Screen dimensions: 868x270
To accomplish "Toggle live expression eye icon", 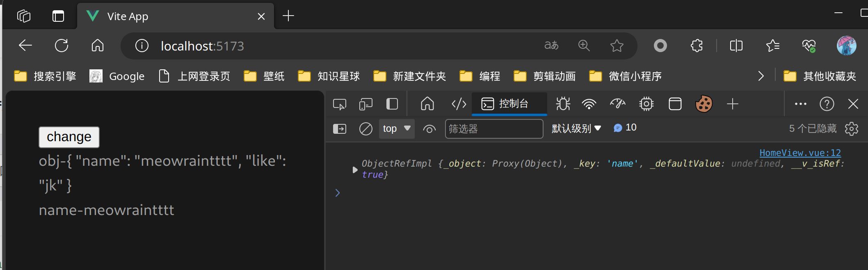I will click(x=429, y=129).
